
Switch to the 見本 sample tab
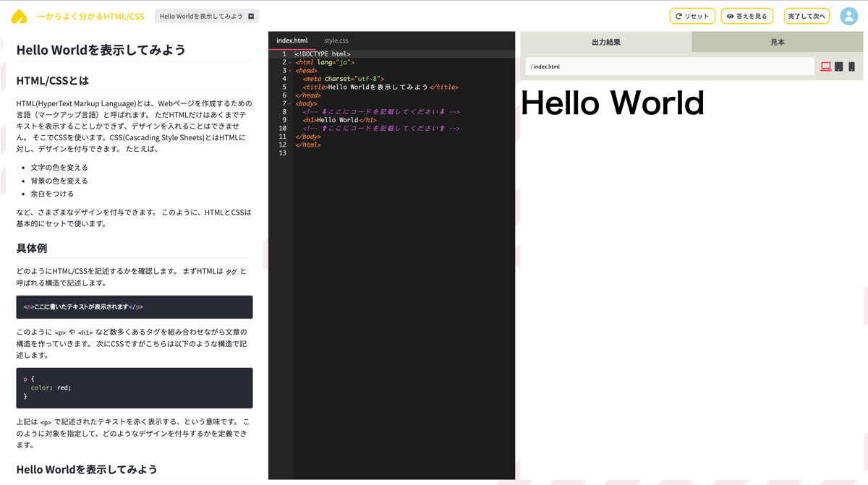pos(778,42)
